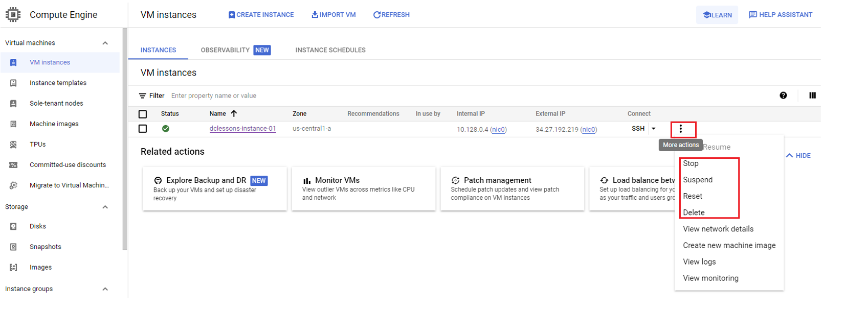Collapse the Virtual machines section
The height and width of the screenshot is (333, 868).
[105, 43]
